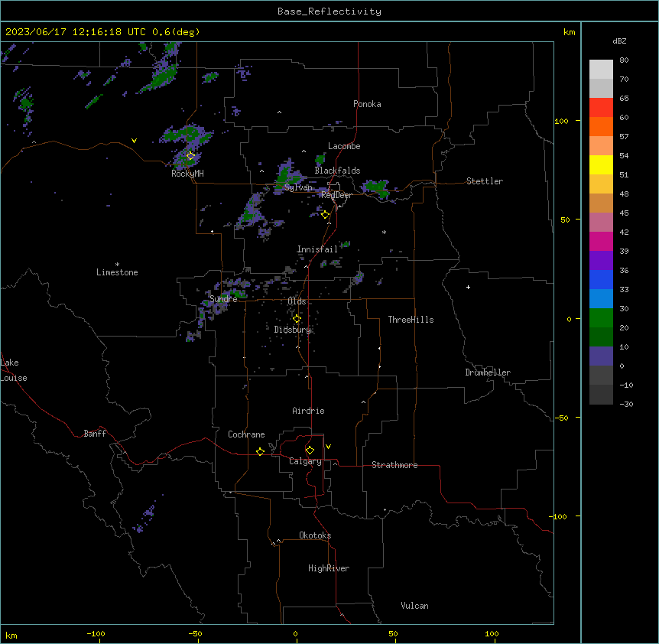This screenshot has height=644, width=659.
Task: Select the purple 39-36 dBZ legend swatch
Action: (x=601, y=260)
